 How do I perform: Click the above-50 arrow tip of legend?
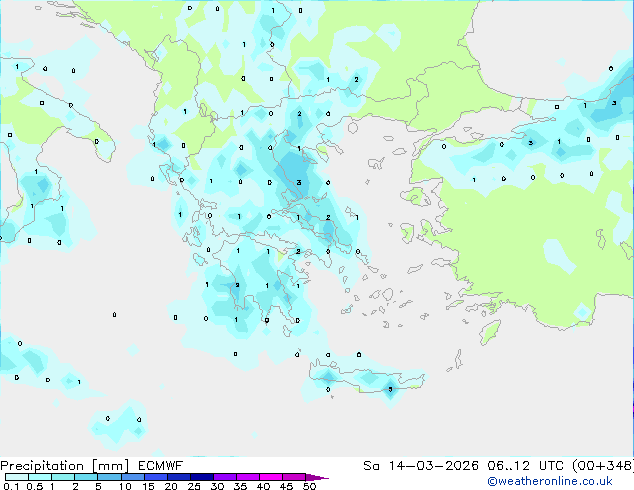click(317, 477)
